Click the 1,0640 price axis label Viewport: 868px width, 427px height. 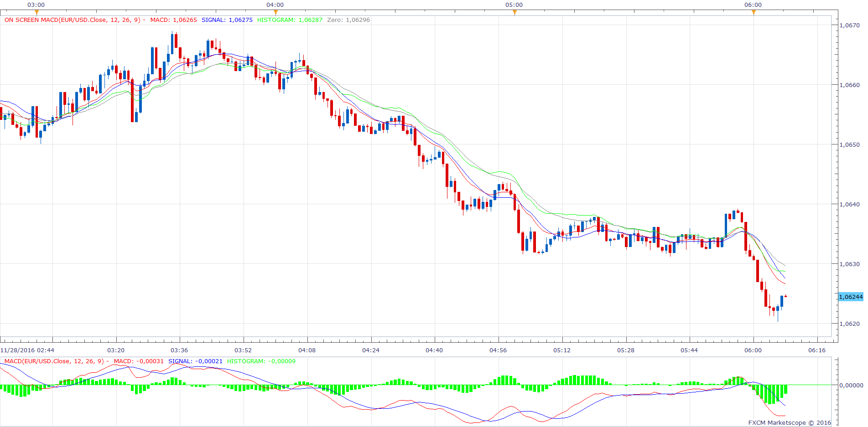849,204
